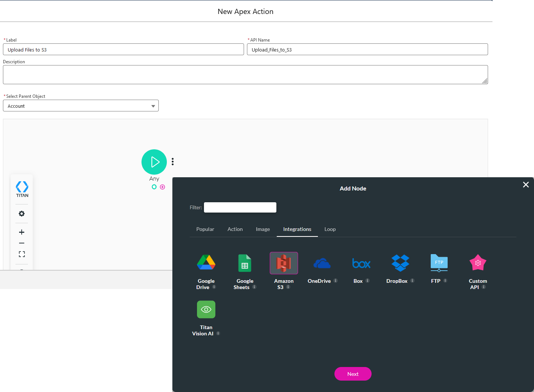This screenshot has height=392, width=534.
Task: Fit canvas to screen icon
Action: click(22, 254)
